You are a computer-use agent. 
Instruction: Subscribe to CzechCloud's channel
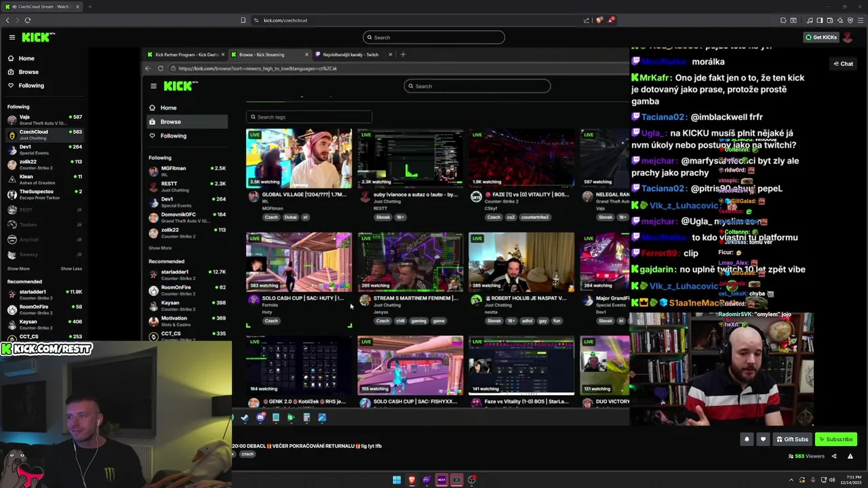[836, 439]
